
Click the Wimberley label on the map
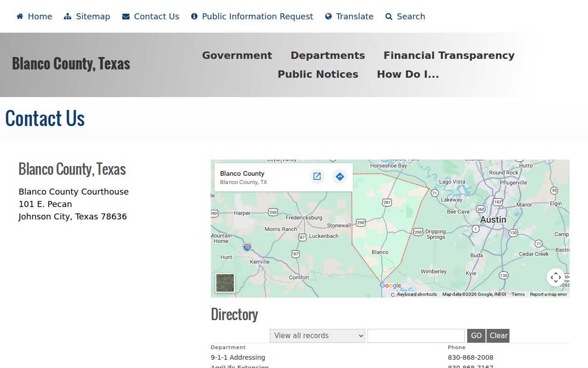pos(434,271)
